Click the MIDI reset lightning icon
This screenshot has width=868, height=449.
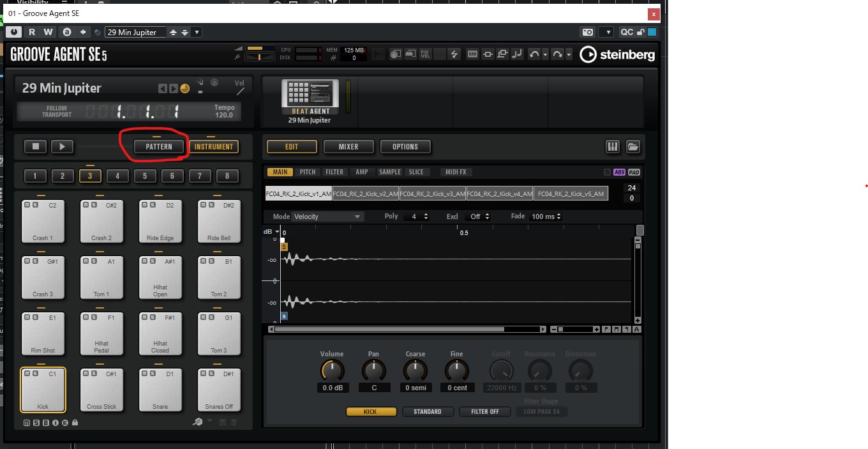(454, 54)
